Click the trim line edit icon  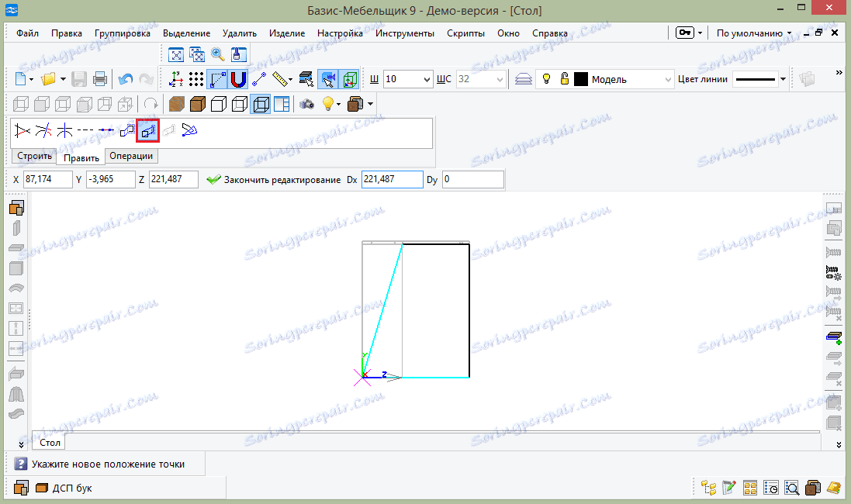click(x=22, y=130)
